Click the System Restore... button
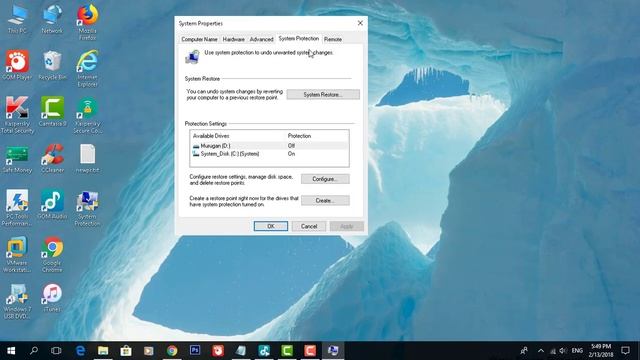The image size is (640, 360). tap(323, 94)
